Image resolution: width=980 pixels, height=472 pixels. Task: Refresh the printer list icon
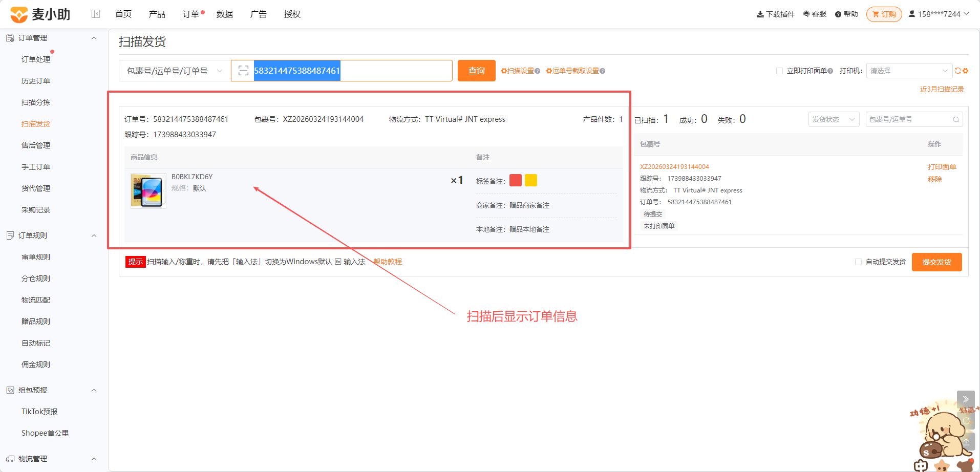957,71
